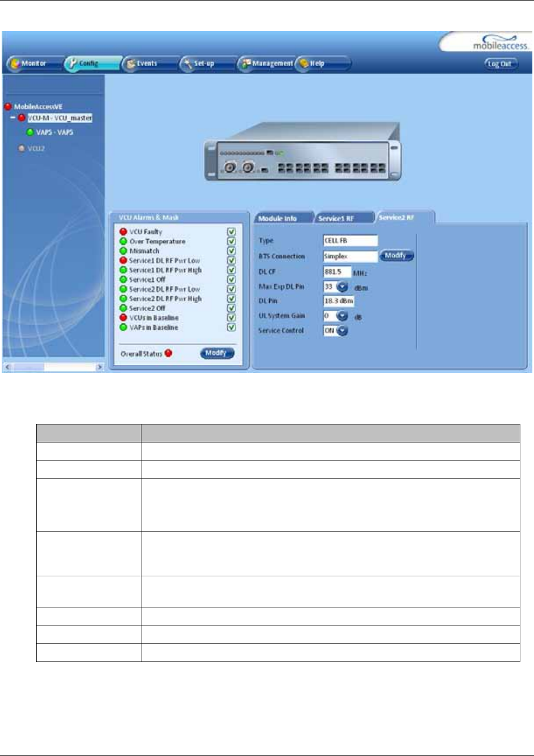Select VAPS - VAPS tree item

tap(55, 132)
